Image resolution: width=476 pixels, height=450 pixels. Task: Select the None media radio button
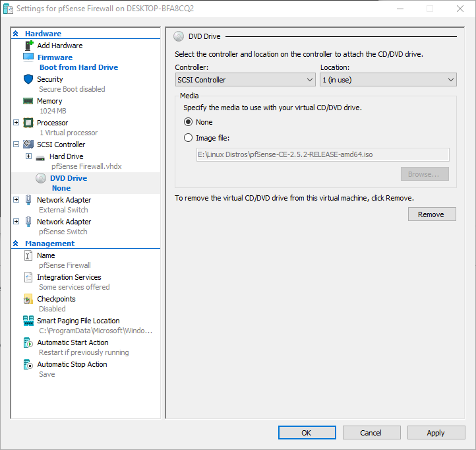189,122
